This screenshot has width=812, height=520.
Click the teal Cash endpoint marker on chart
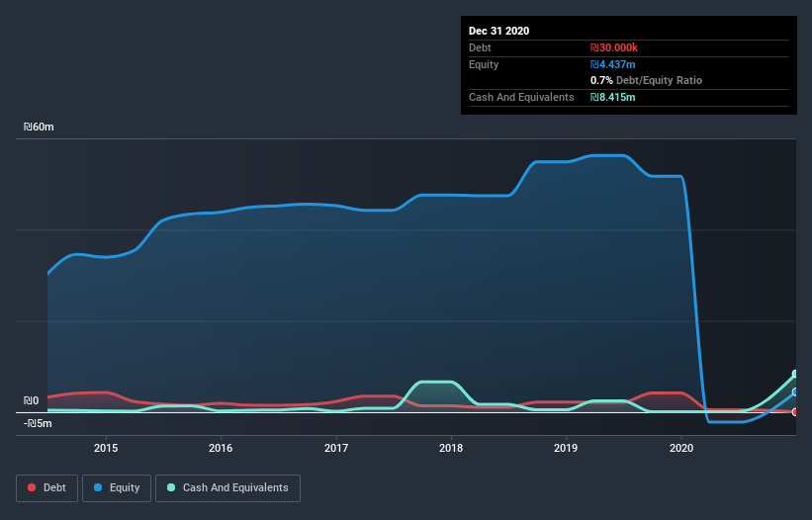pyautogui.click(x=795, y=375)
